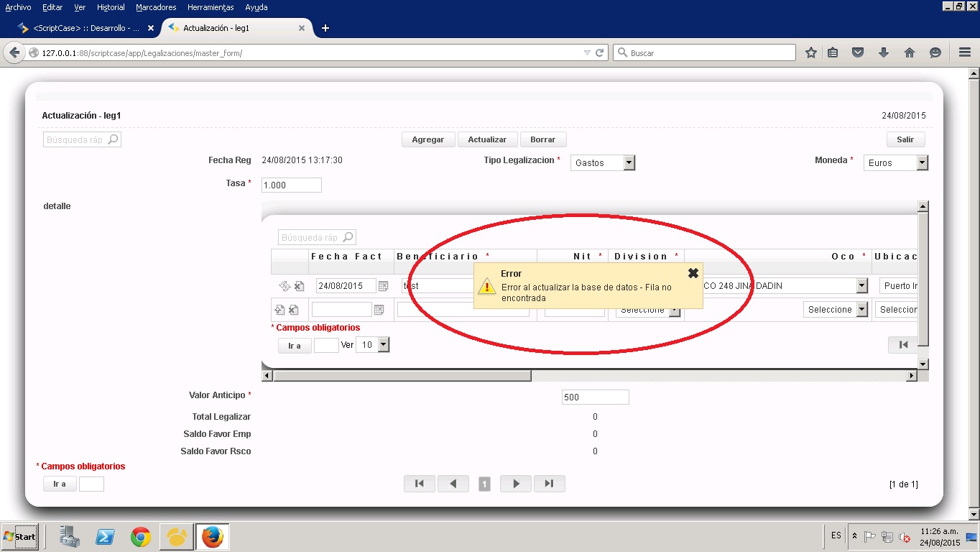
Task: Click the Ir a button in the detalle grid
Action: pos(295,346)
